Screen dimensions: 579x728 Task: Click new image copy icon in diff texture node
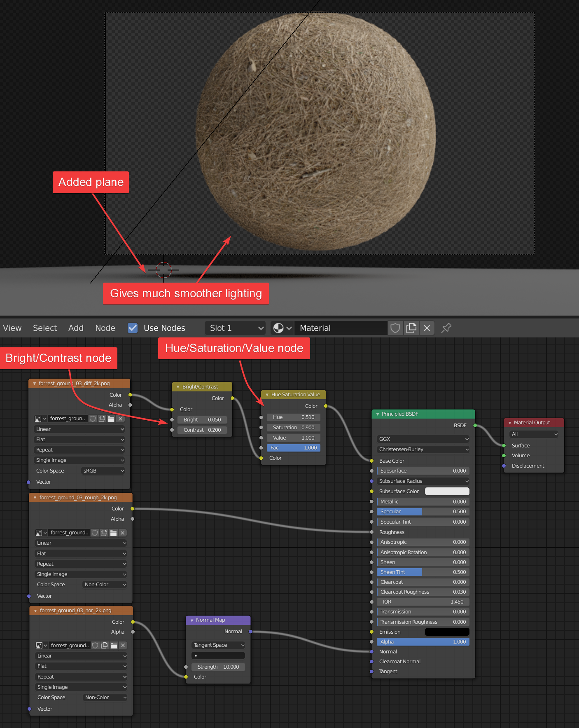coord(102,419)
